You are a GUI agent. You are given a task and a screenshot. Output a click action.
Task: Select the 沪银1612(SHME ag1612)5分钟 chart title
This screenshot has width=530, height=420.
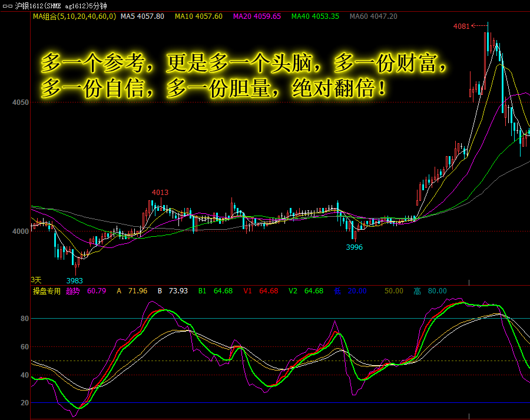click(61, 6)
